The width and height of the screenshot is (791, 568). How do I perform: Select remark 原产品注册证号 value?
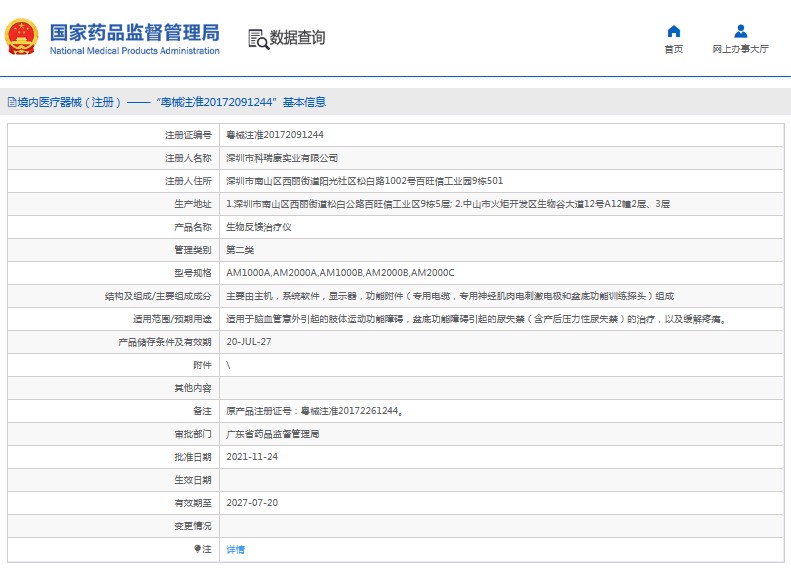[x=315, y=411]
